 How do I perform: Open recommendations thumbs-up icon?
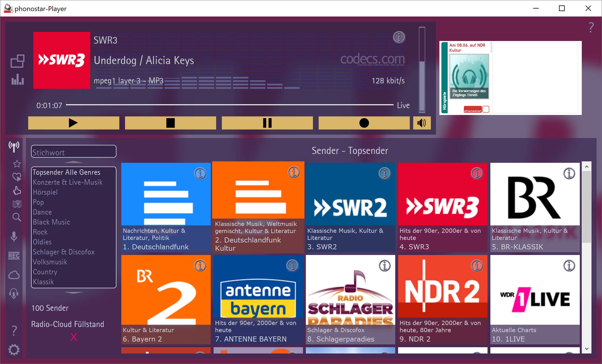click(17, 190)
